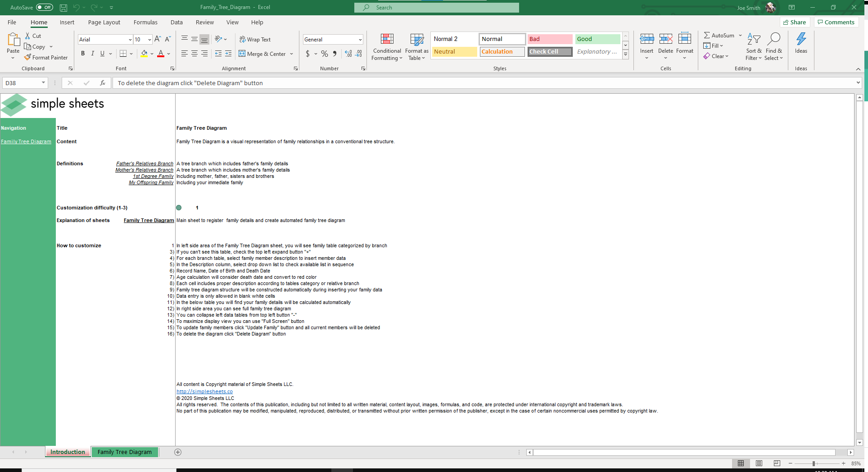Click Father's Relatives Branch link
Screen dimensions: 868x472
pyautogui.click(x=145, y=163)
